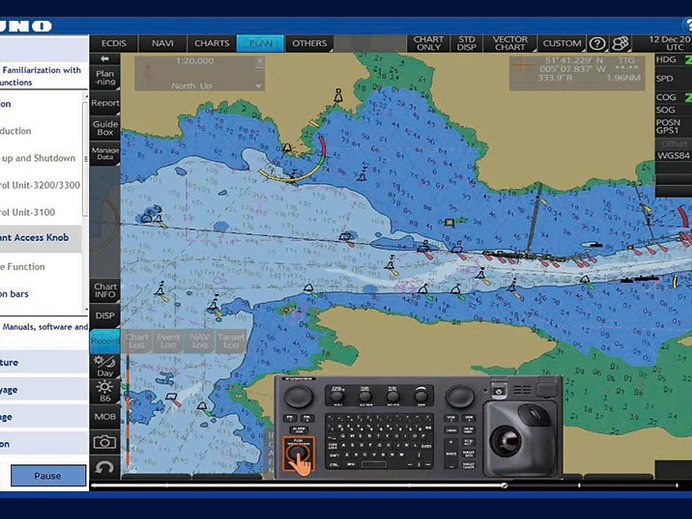692x519 pixels.
Task: Open the 'e Function' lesson
Action: click(x=23, y=267)
